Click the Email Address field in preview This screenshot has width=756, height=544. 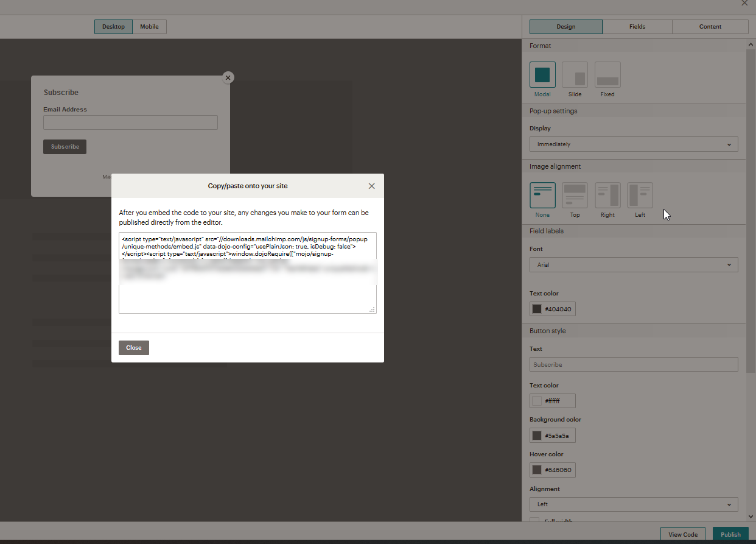130,122
